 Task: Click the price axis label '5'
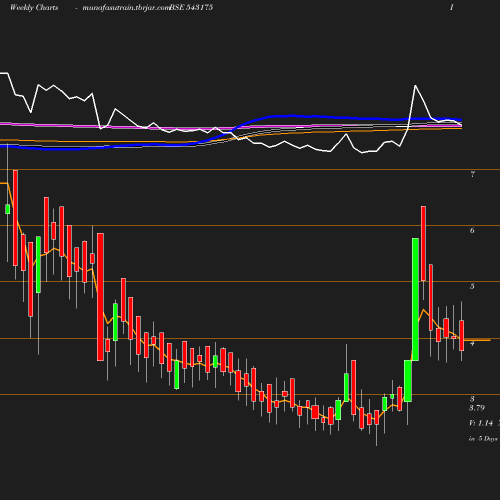pos(472,286)
